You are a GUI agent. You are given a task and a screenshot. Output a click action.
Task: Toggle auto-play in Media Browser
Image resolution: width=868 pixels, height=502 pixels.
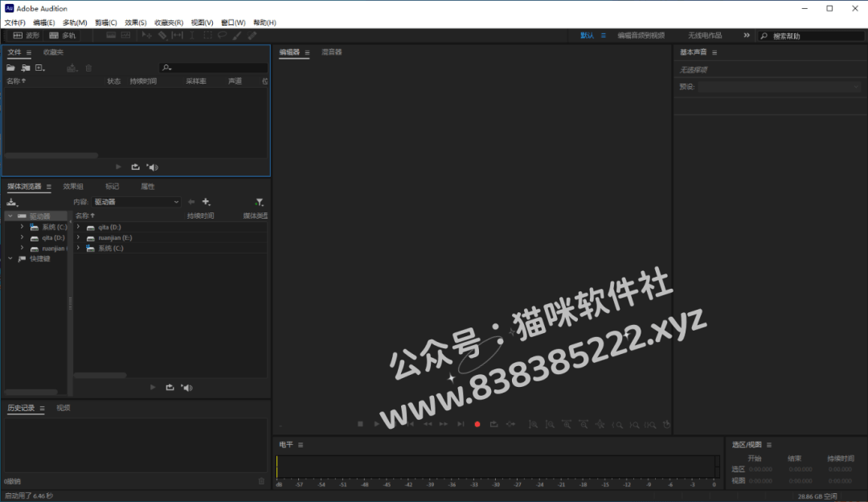[x=186, y=387]
